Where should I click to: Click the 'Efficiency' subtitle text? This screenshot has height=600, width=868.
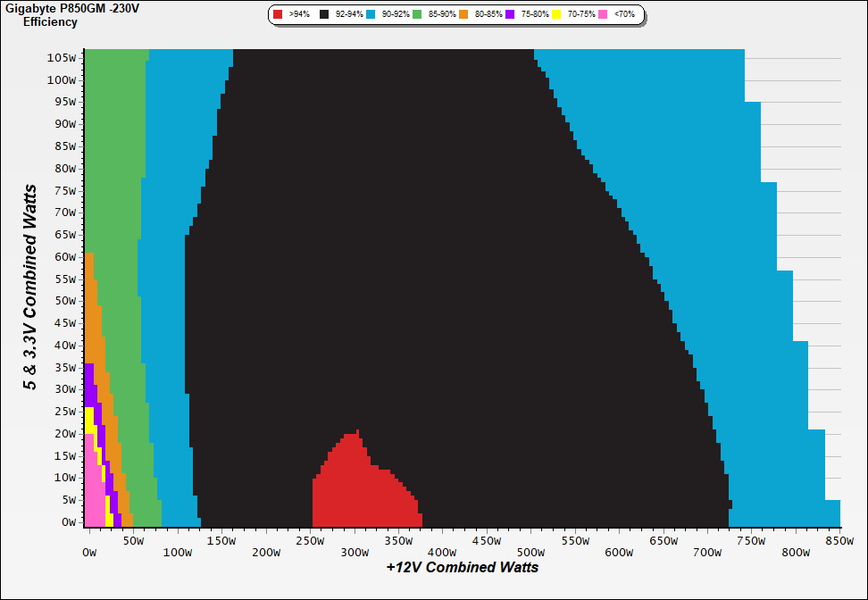[50, 22]
